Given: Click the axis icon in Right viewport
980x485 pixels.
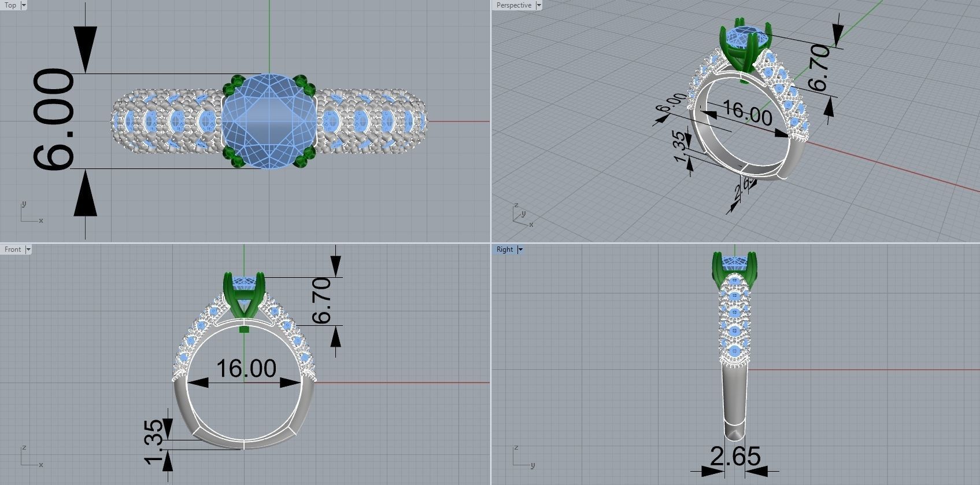Looking at the screenshot, I should coord(523,456).
